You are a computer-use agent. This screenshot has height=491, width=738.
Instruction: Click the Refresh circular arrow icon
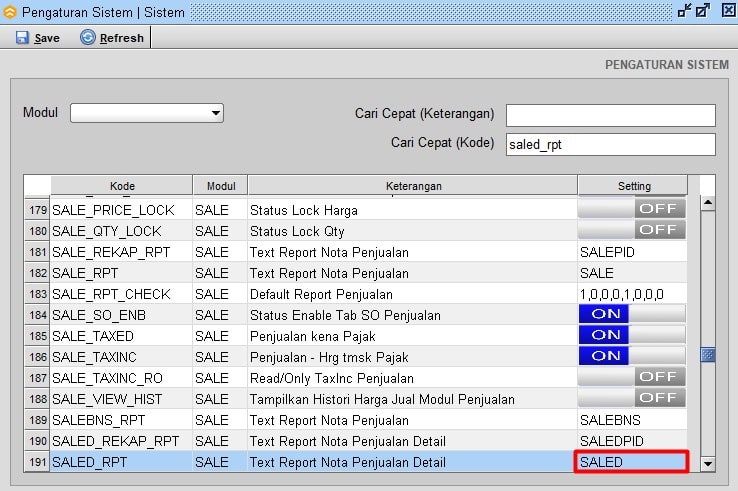pos(88,38)
